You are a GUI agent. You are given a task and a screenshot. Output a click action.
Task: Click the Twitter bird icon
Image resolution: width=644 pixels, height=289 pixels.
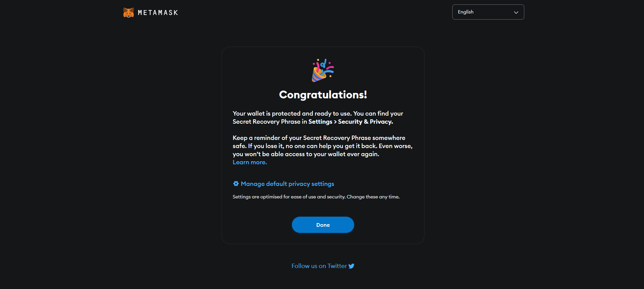coord(351,266)
